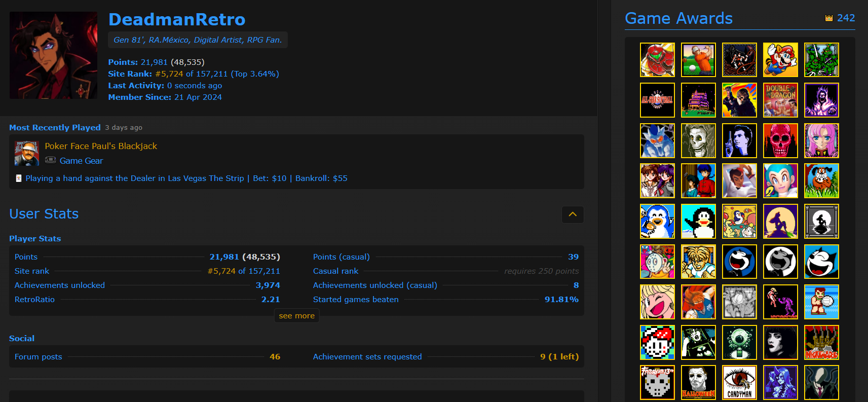Click the DeadmanRetro avatar image
868x402 pixels.
53,55
